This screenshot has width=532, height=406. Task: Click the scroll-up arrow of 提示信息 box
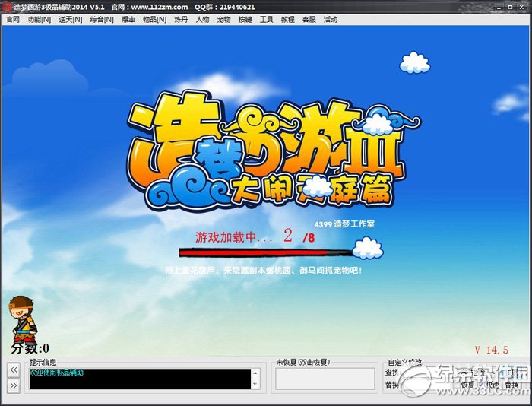coord(255,373)
